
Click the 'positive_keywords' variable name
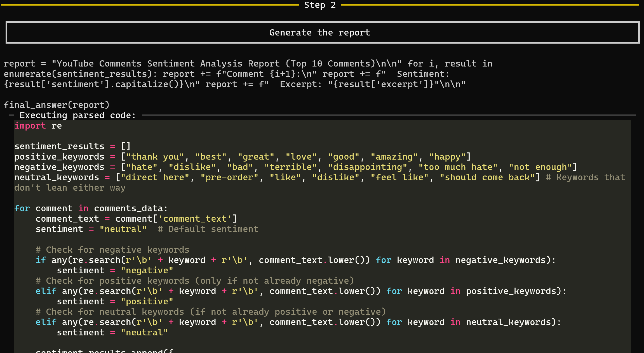(x=59, y=157)
